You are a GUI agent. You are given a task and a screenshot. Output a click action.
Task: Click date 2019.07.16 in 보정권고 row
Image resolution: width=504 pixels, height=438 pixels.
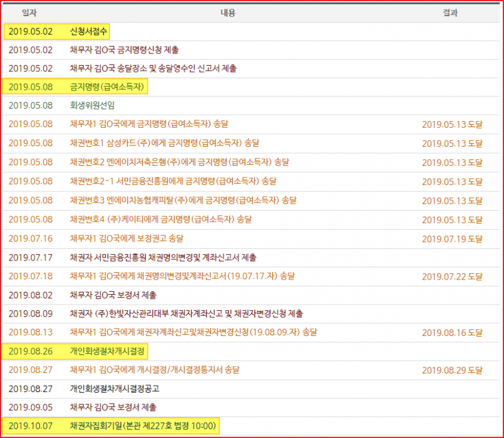[31, 238]
